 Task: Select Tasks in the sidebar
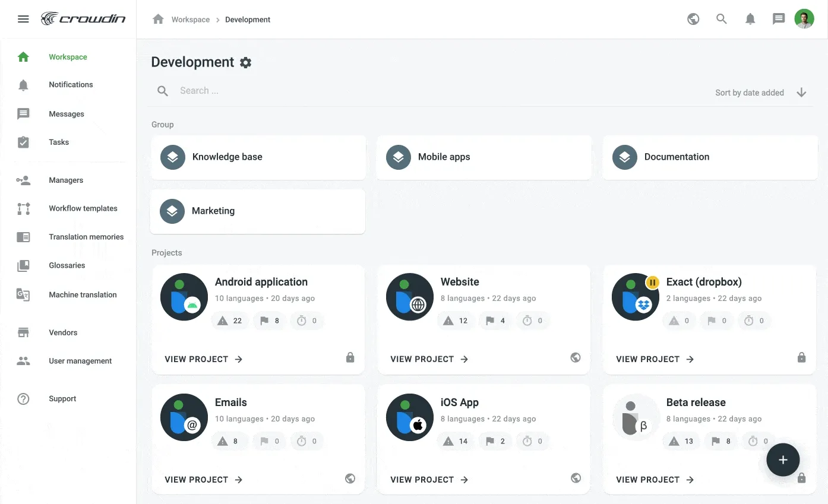coord(59,142)
